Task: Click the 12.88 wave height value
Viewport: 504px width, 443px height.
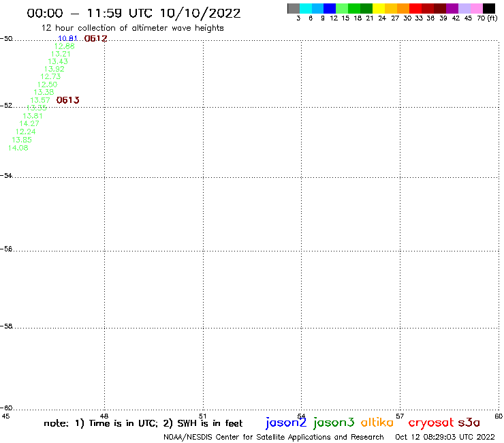Action: [64, 46]
